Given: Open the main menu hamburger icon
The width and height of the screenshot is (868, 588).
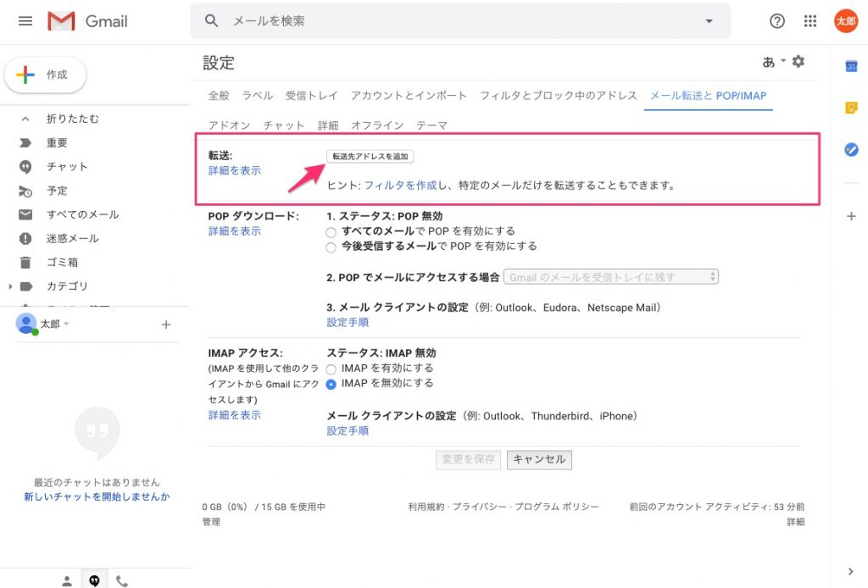Looking at the screenshot, I should [x=25, y=21].
